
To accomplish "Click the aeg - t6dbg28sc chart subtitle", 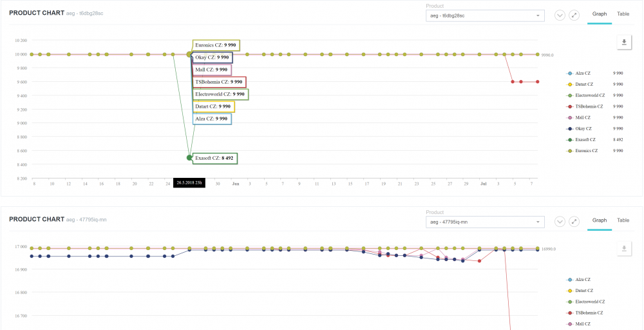I will point(84,13).
